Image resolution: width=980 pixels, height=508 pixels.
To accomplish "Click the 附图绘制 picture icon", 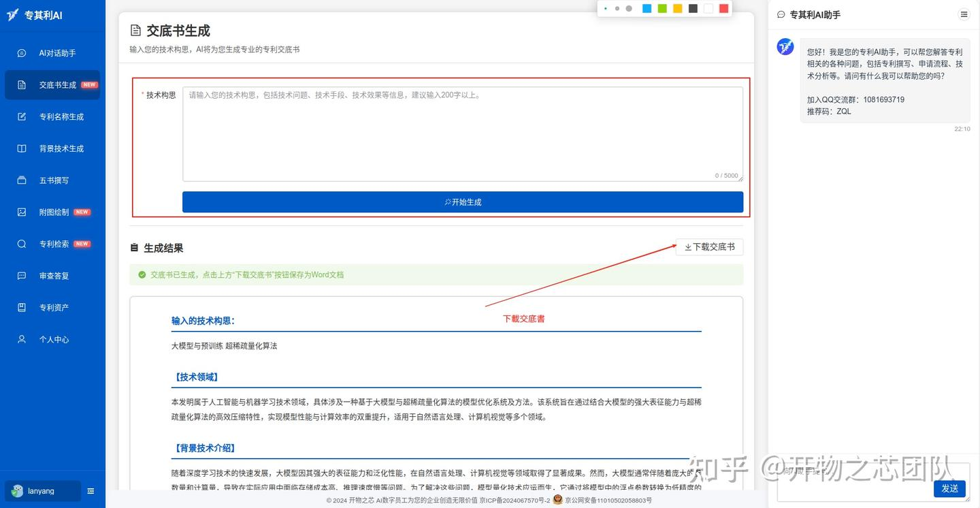I will pyautogui.click(x=22, y=212).
